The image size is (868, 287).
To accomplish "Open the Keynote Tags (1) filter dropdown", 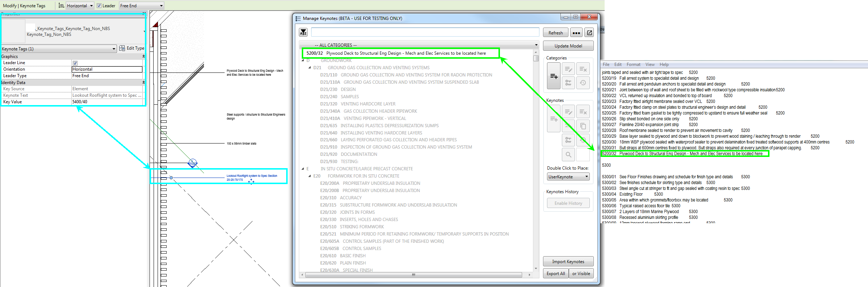I will [x=59, y=49].
